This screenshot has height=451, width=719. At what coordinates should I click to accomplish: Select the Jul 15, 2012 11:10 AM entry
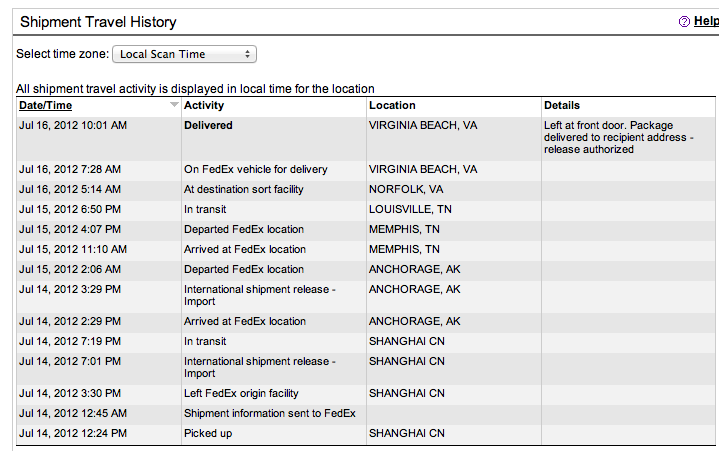point(365,249)
